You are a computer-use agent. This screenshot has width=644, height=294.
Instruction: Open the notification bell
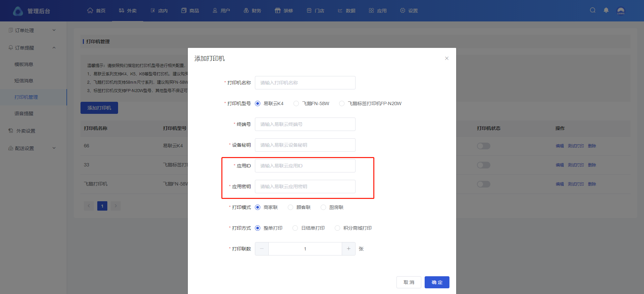coord(606,10)
